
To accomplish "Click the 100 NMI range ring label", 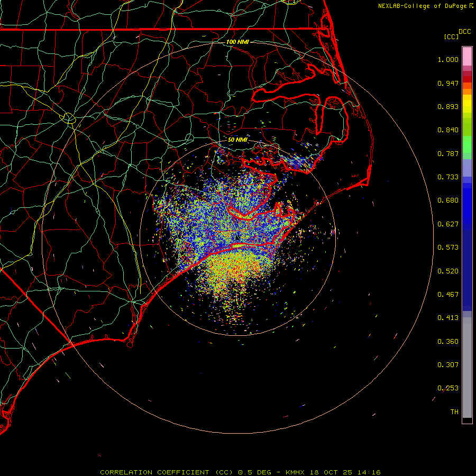I will (x=237, y=42).
